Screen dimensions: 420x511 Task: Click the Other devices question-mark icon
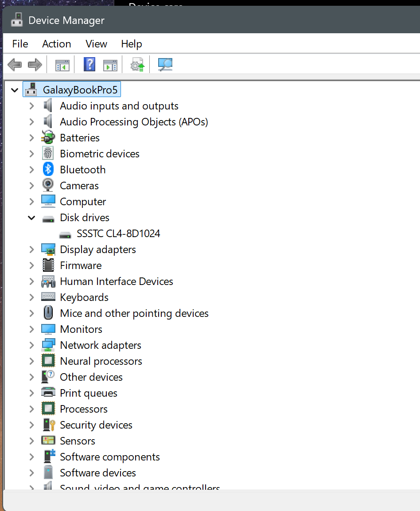click(x=48, y=377)
